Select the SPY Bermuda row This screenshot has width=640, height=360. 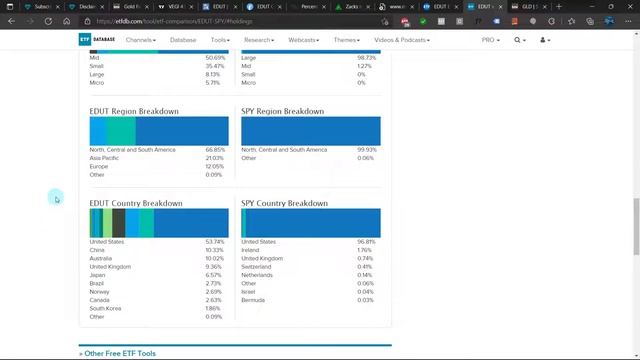click(x=307, y=300)
